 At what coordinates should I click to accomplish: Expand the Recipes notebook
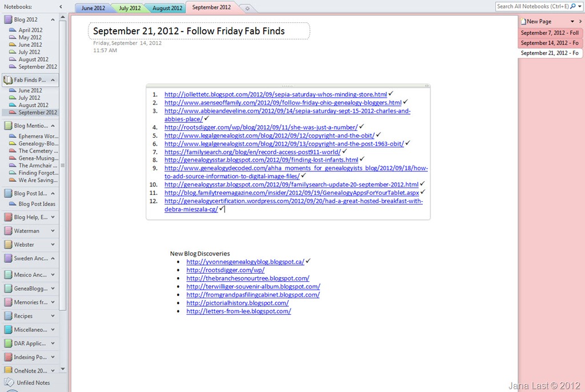tap(53, 316)
